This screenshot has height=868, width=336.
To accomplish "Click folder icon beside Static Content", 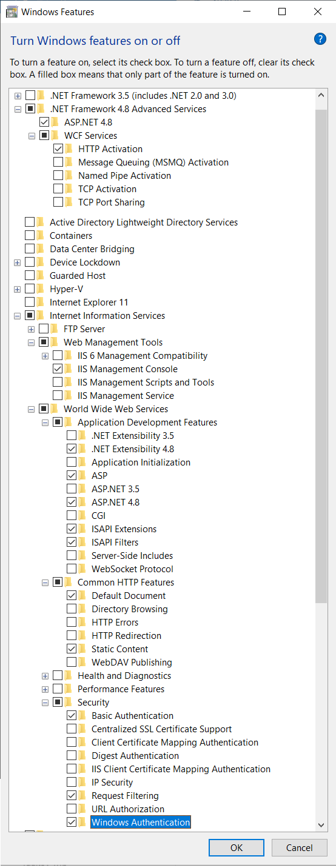I will coord(83,649).
